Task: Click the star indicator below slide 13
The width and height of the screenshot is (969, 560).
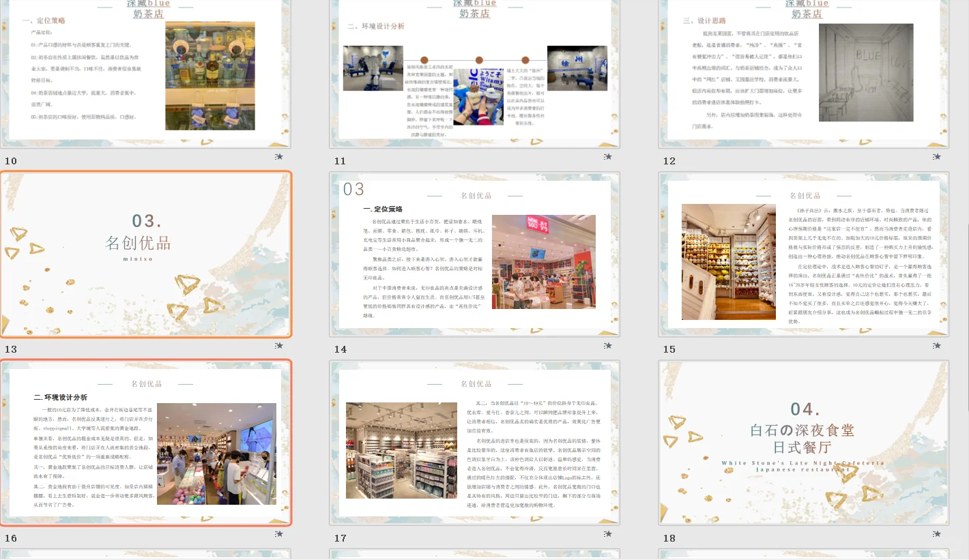Action: (x=279, y=345)
